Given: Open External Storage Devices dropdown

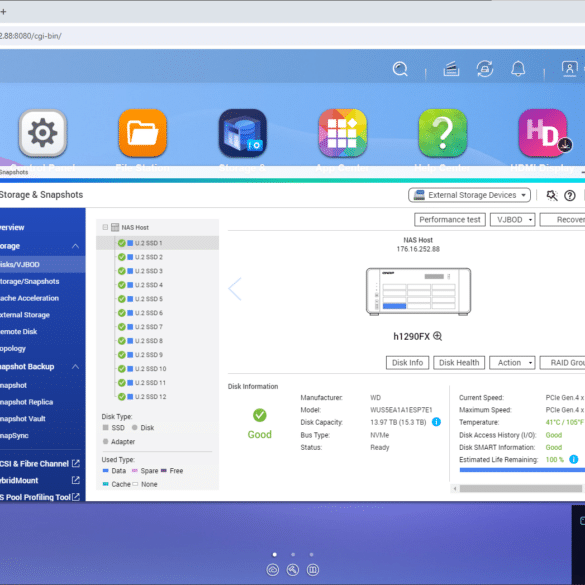Looking at the screenshot, I should [469, 195].
